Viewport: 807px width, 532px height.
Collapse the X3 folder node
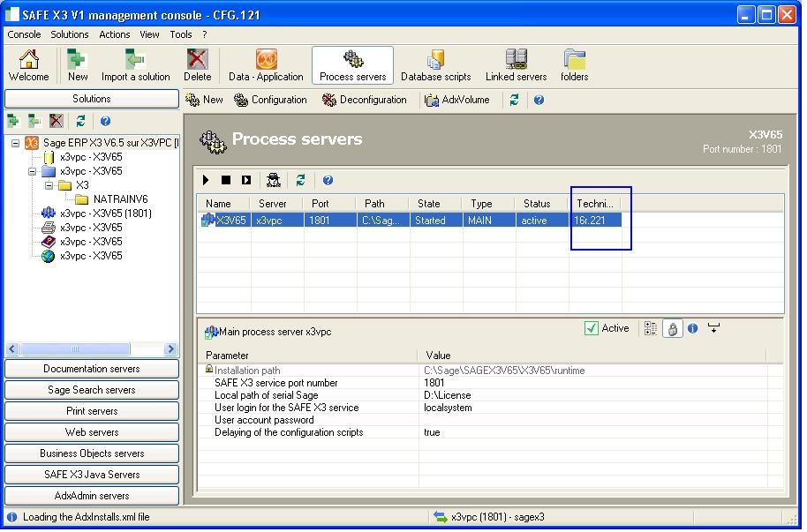(49, 185)
